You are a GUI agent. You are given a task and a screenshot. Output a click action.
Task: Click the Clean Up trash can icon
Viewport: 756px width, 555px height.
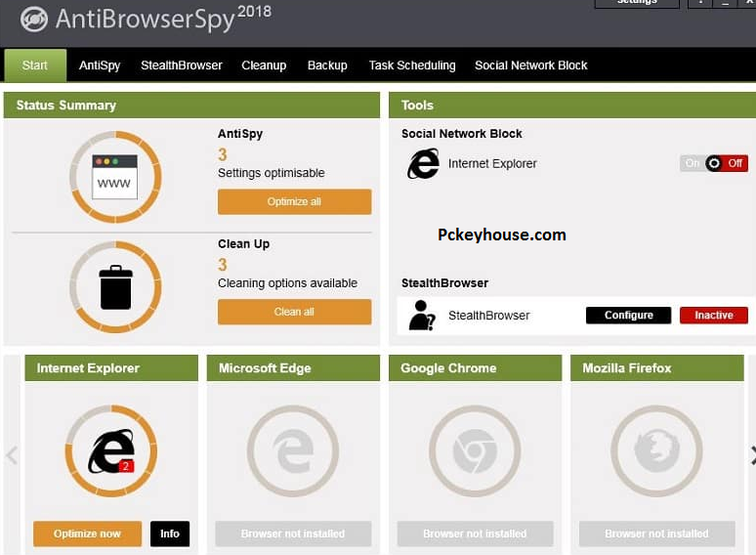pyautogui.click(x=115, y=287)
